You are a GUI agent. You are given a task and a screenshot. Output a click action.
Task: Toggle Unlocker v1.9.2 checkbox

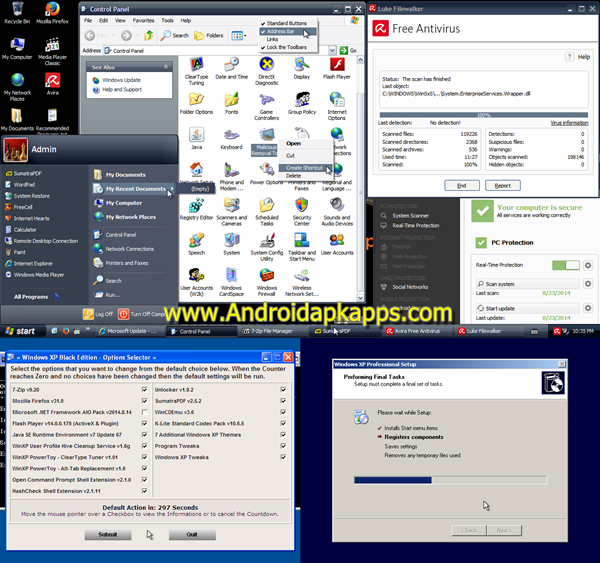pyautogui.click(x=283, y=390)
